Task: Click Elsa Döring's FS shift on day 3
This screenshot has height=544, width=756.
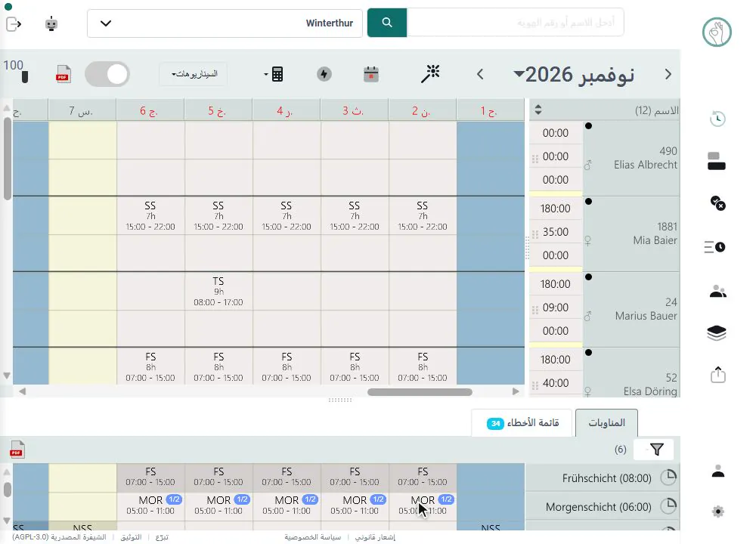Action: pos(355,366)
